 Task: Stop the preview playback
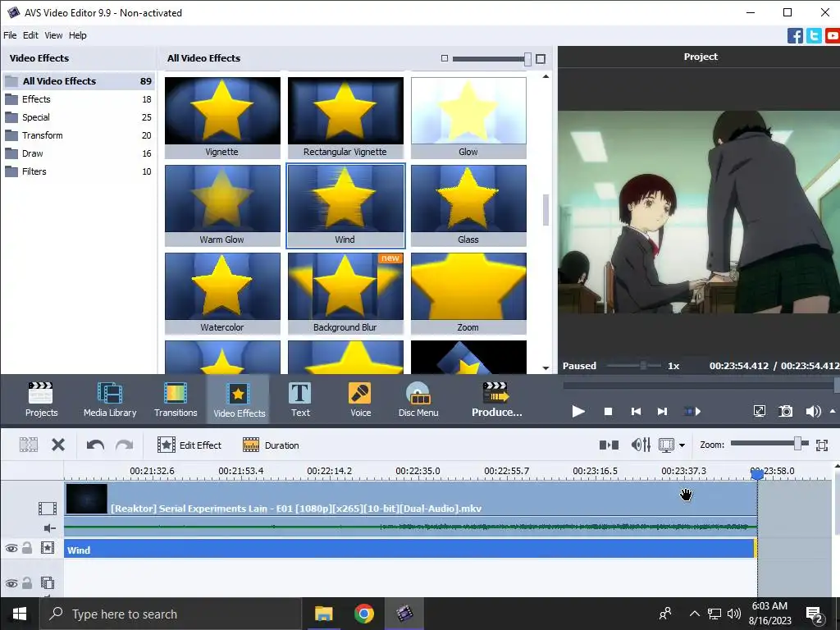click(x=608, y=412)
